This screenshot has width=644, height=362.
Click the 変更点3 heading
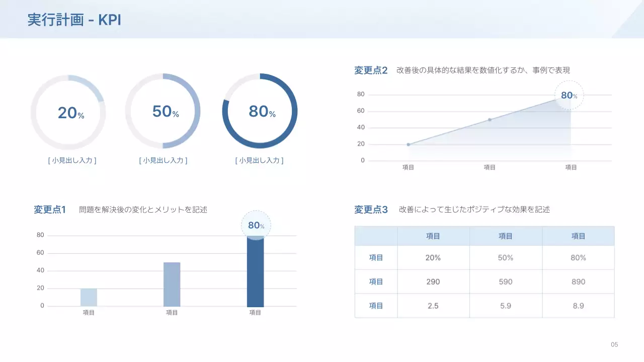tap(371, 210)
